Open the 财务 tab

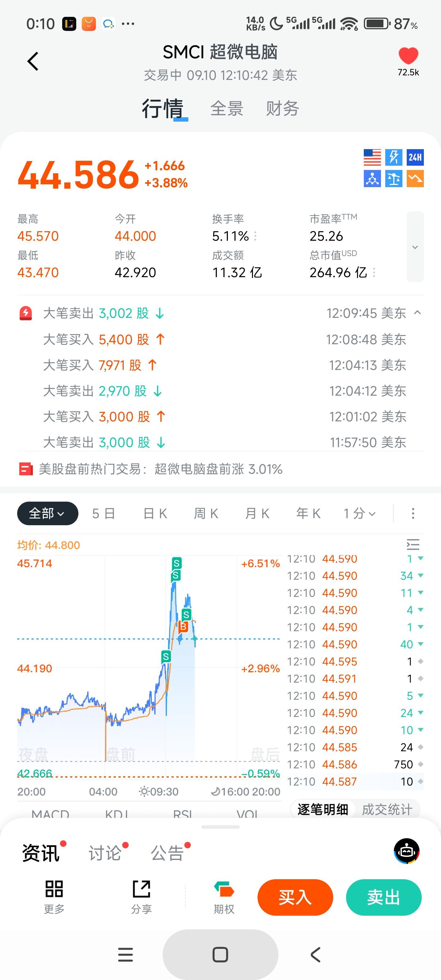click(282, 108)
